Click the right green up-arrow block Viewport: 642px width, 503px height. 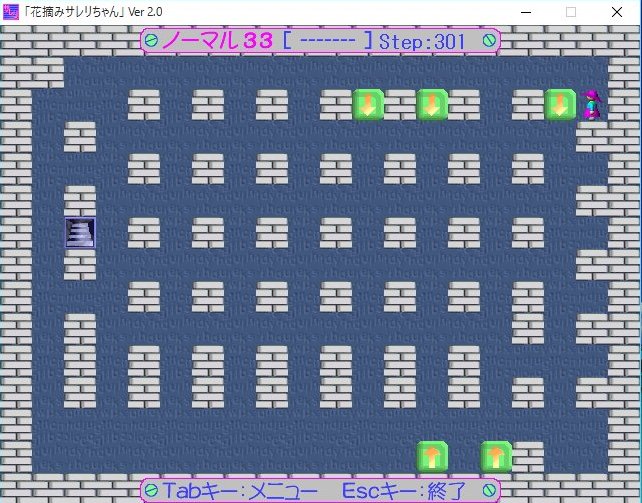tap(496, 457)
